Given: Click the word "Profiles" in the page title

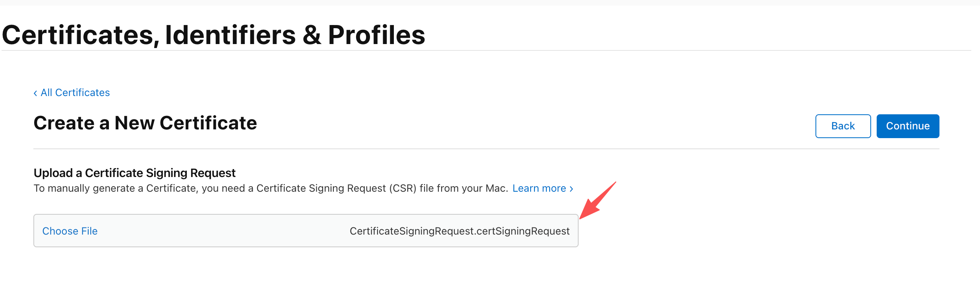Looking at the screenshot, I should coord(376,35).
